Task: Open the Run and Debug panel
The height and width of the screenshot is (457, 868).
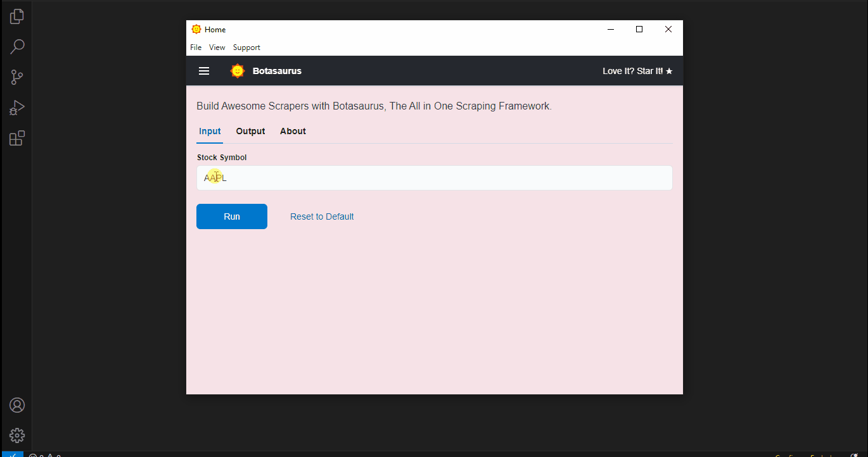Action: click(x=16, y=107)
